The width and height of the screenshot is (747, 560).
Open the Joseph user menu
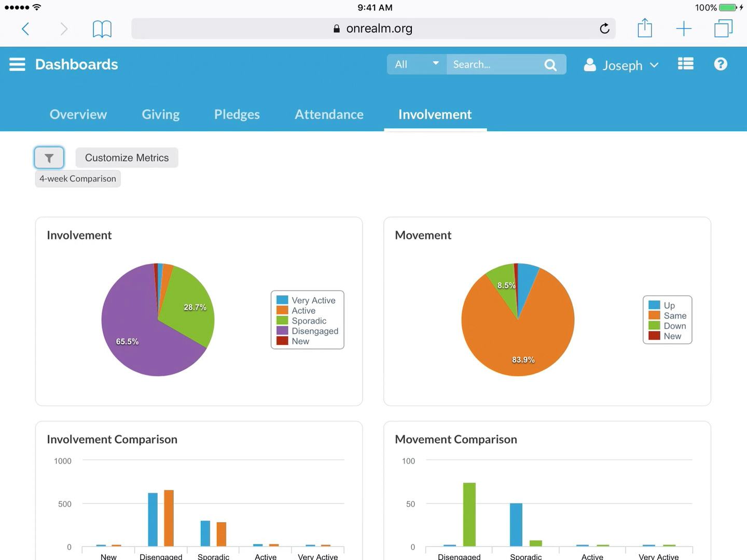coord(621,65)
